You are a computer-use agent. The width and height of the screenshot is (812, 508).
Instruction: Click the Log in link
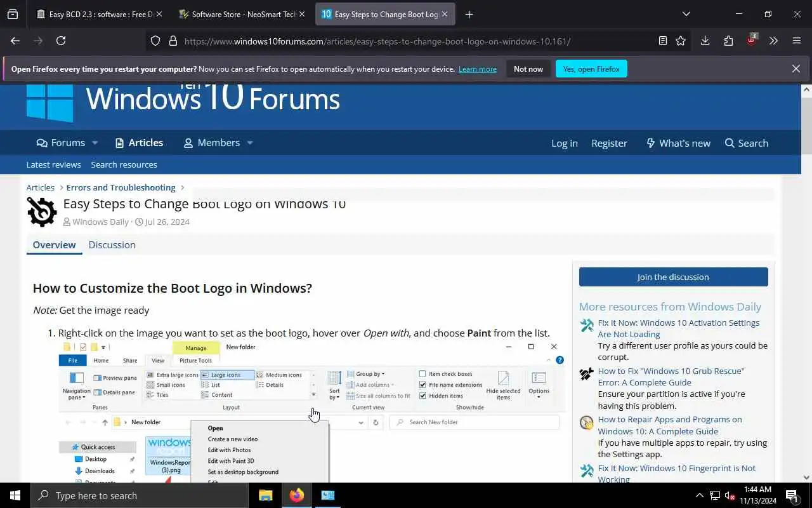(x=565, y=143)
